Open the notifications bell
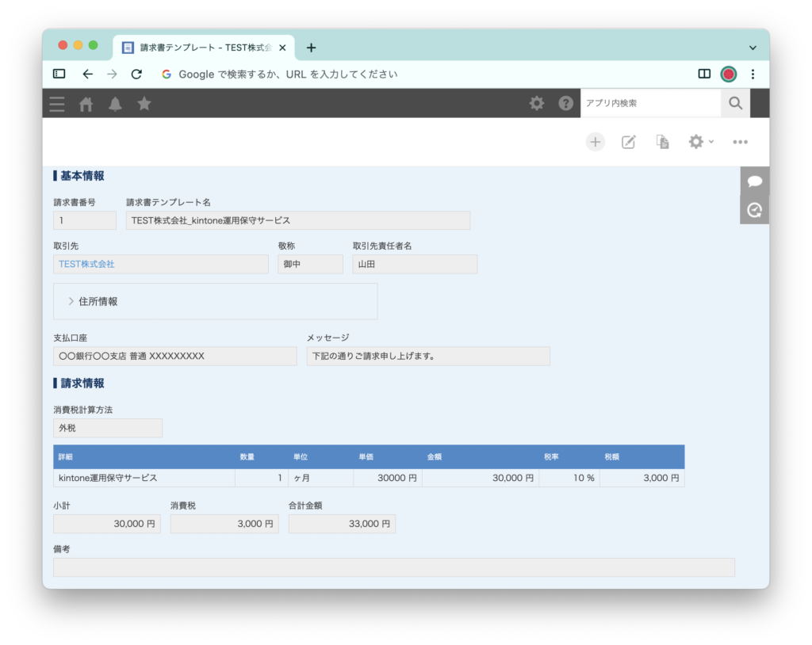This screenshot has height=645, width=812. [115, 104]
